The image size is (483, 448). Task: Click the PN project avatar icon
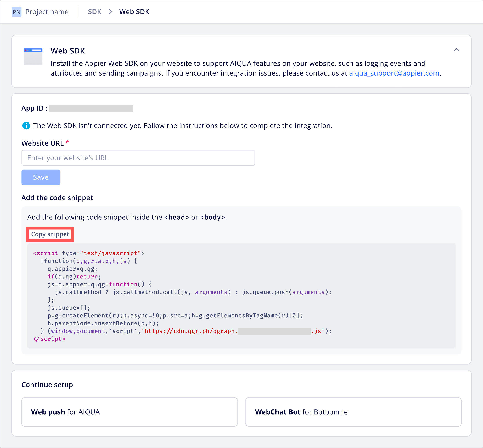pos(17,12)
